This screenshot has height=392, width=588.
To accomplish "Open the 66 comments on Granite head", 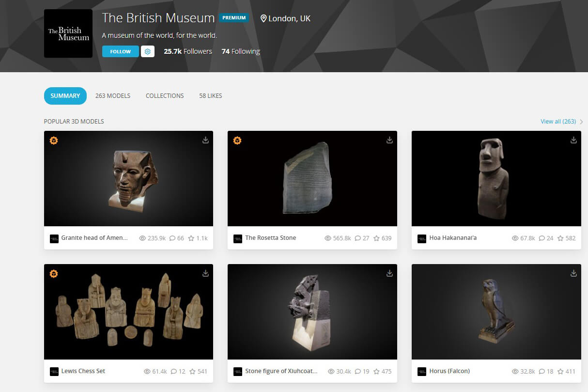I will tap(177, 238).
